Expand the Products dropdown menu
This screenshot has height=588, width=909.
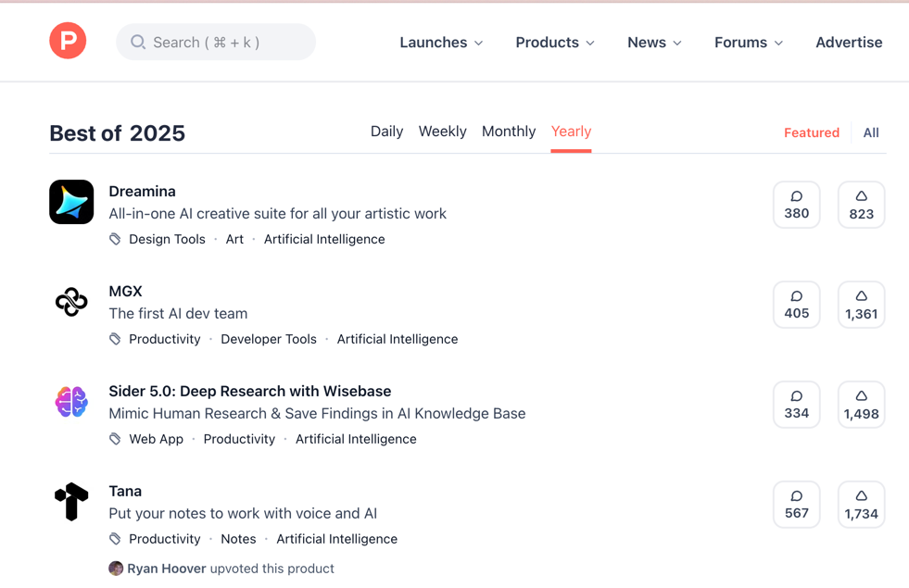pyautogui.click(x=555, y=43)
